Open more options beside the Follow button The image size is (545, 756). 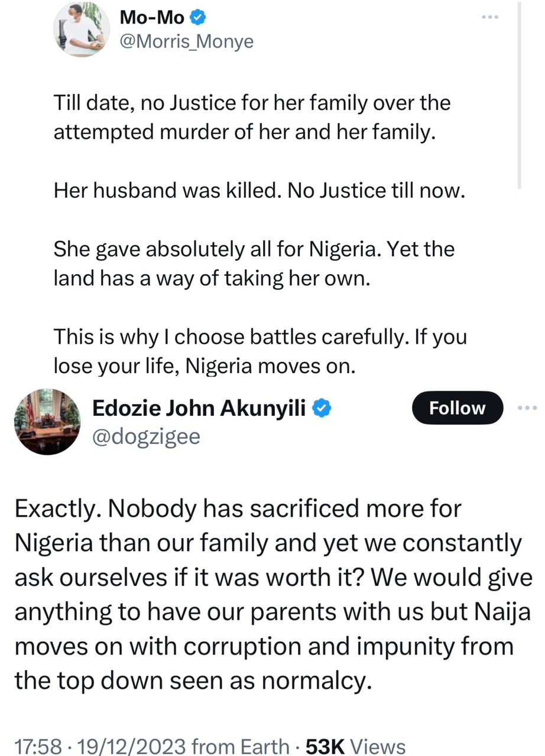click(527, 408)
